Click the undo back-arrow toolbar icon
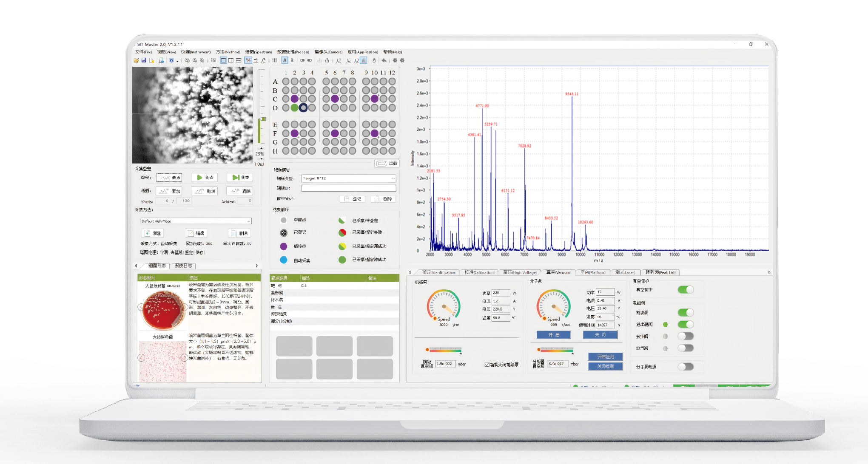 tap(384, 60)
